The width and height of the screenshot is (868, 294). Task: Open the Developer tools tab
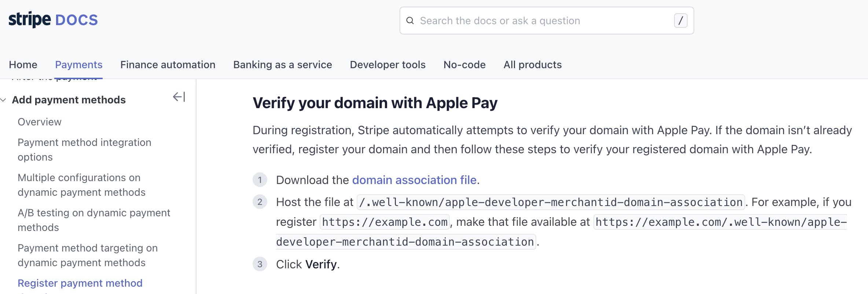point(388,65)
